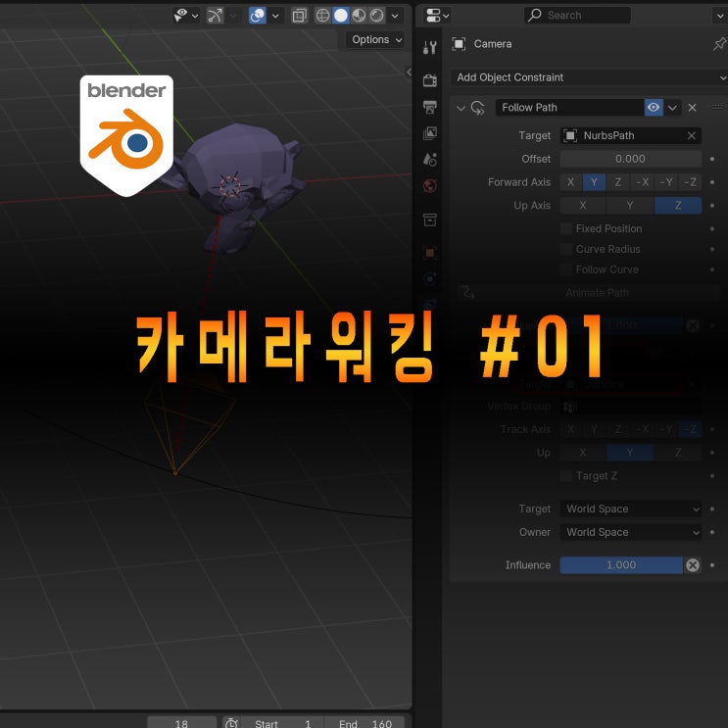
Task: Open the View Layer properties tab
Action: click(x=429, y=133)
